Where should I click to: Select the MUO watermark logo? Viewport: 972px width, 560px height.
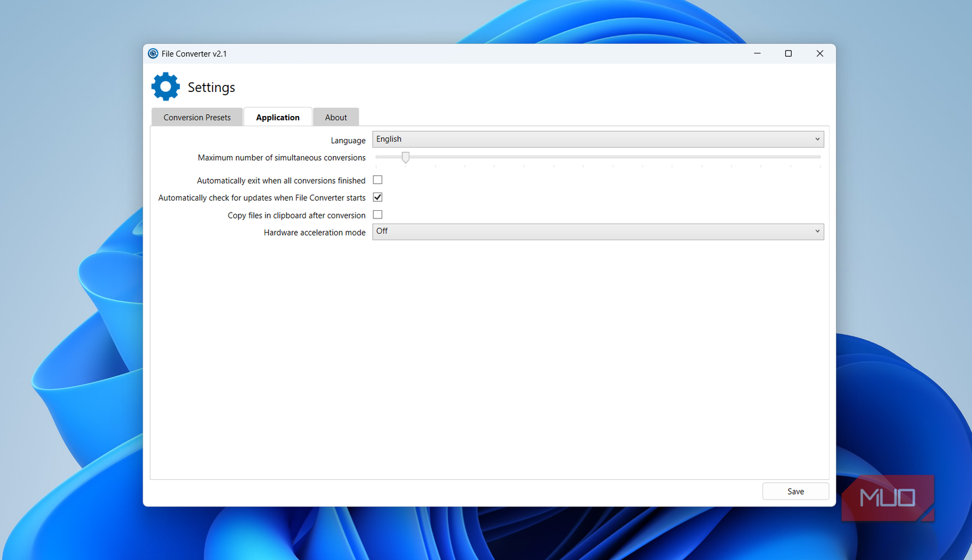tap(888, 498)
